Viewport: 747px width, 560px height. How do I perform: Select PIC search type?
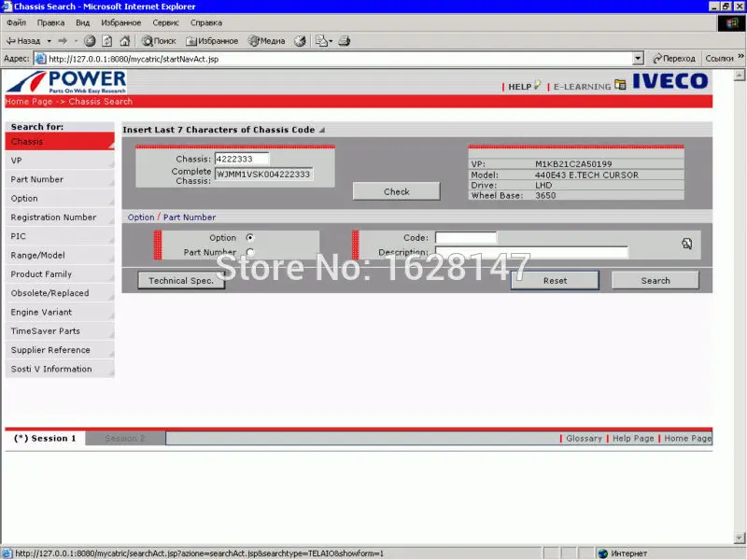[x=60, y=236]
